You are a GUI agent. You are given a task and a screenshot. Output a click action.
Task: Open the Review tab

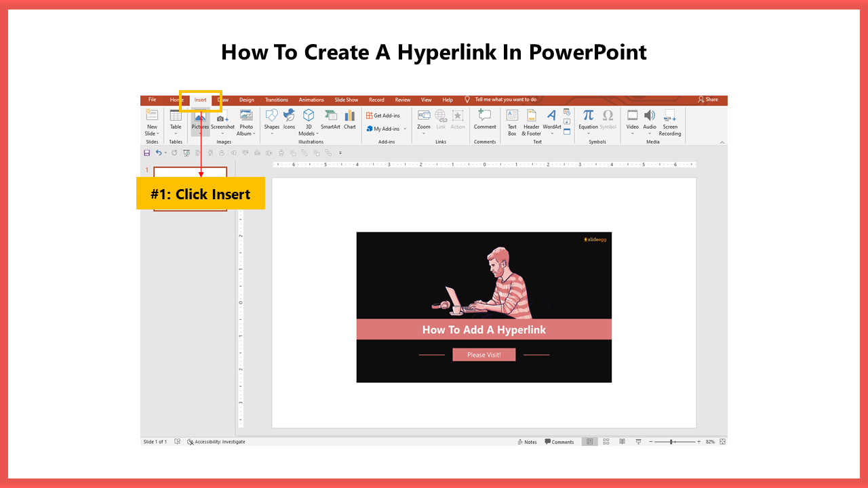pyautogui.click(x=403, y=100)
